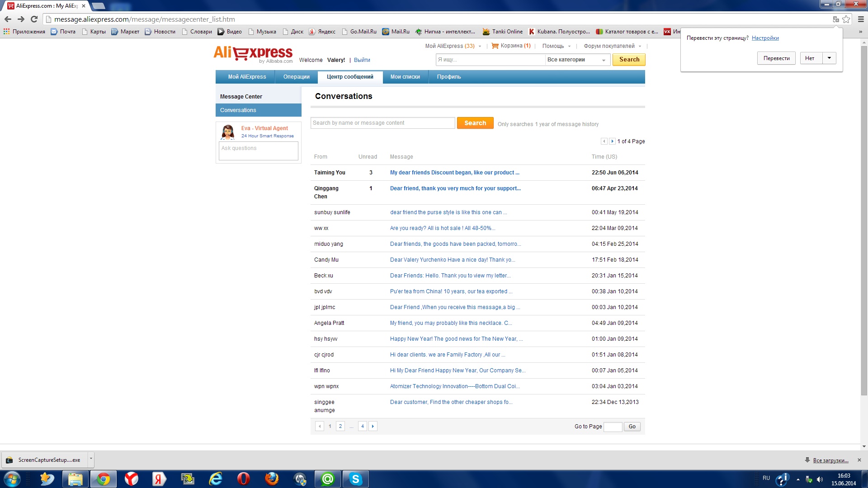Open Mail.Ru Agent from the taskbar

click(x=328, y=479)
